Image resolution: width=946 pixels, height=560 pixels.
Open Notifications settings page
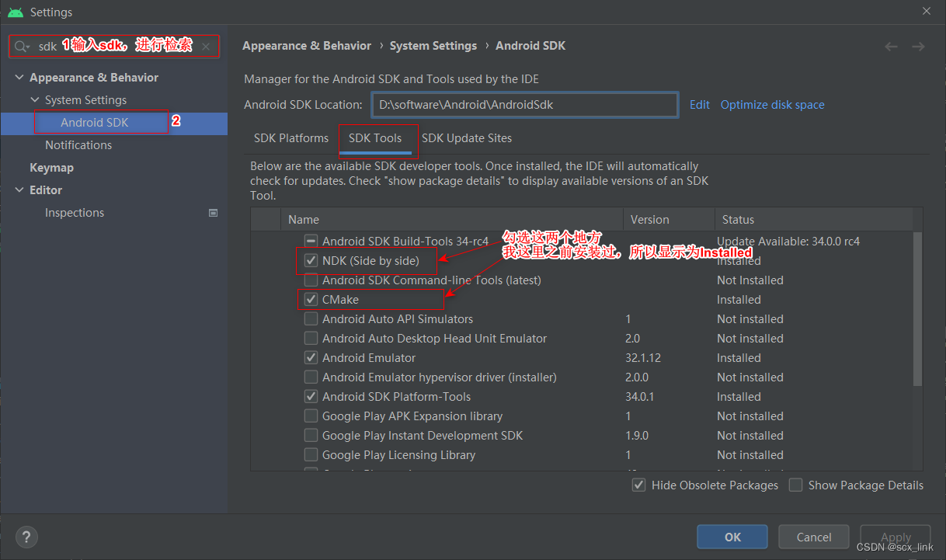click(78, 145)
